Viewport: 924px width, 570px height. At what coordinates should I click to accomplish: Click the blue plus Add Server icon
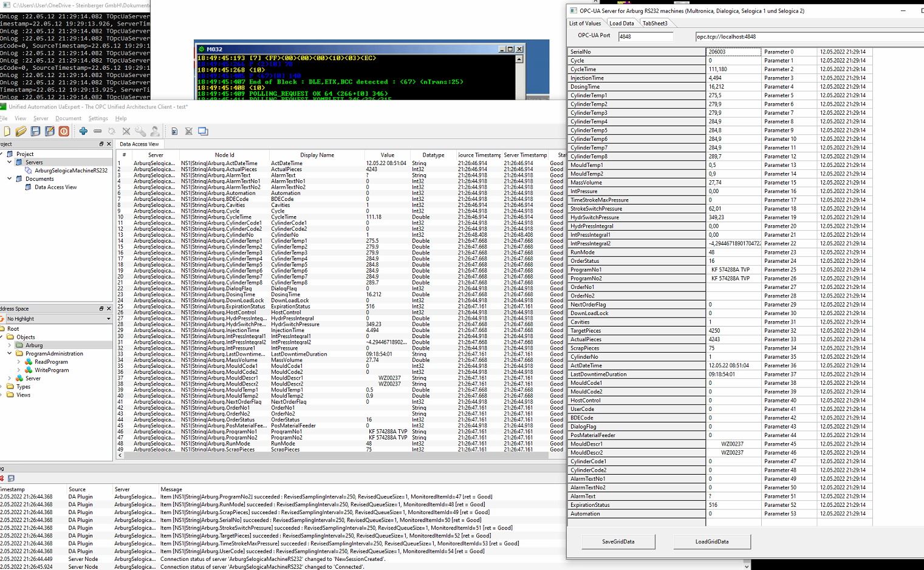(x=83, y=131)
